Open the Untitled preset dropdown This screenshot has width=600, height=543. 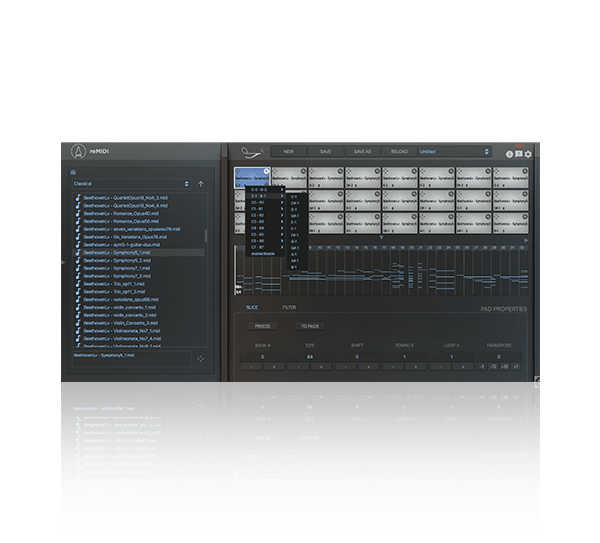(455, 152)
